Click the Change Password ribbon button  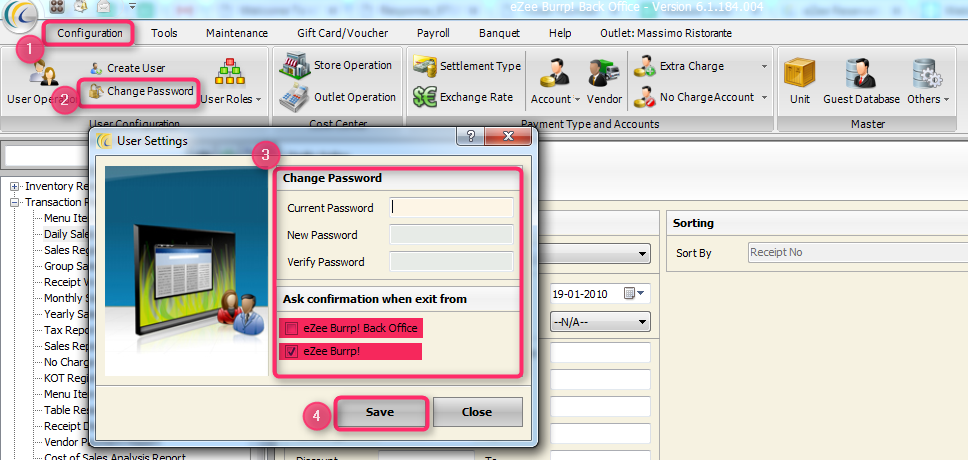[x=141, y=91]
